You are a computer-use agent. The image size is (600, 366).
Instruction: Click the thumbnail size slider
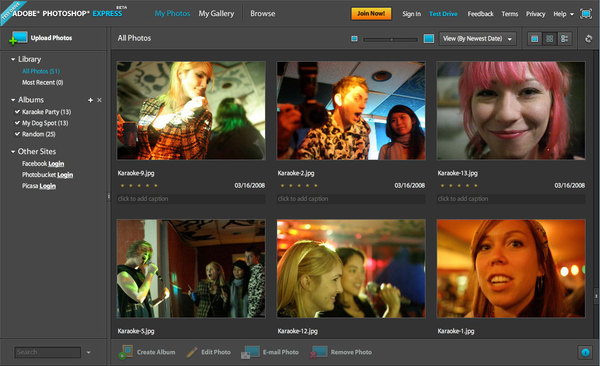coord(390,39)
